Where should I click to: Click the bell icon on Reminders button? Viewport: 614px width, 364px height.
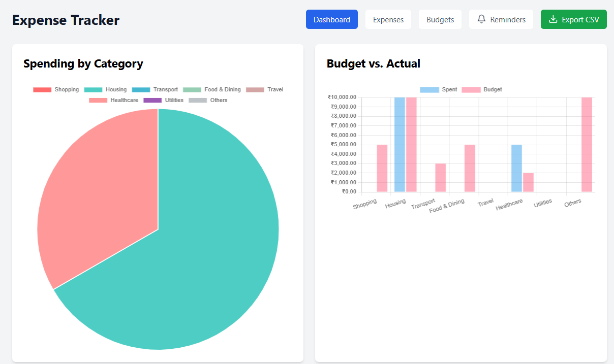coord(481,19)
